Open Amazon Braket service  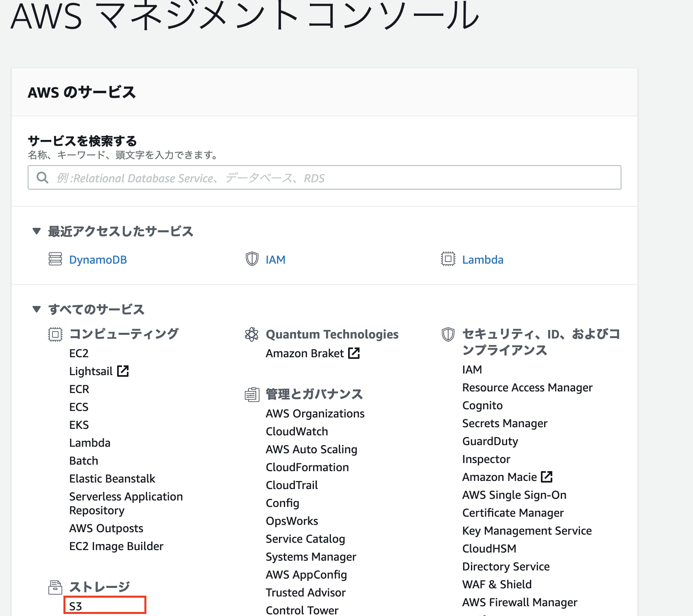pyautogui.click(x=305, y=353)
